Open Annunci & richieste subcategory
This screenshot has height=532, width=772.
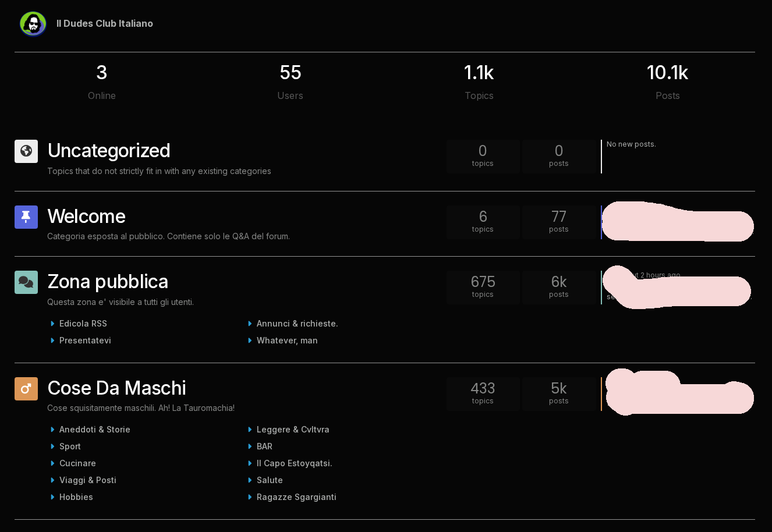tap(297, 324)
